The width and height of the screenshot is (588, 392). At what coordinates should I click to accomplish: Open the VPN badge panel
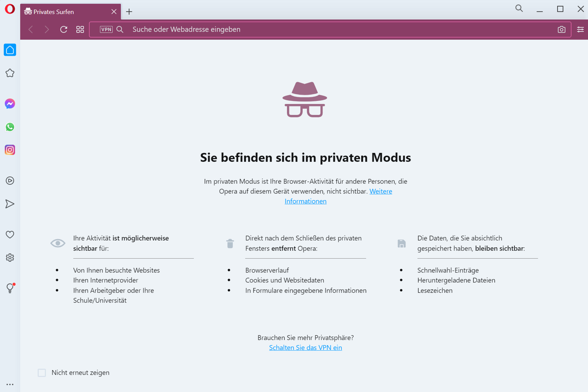point(106,29)
